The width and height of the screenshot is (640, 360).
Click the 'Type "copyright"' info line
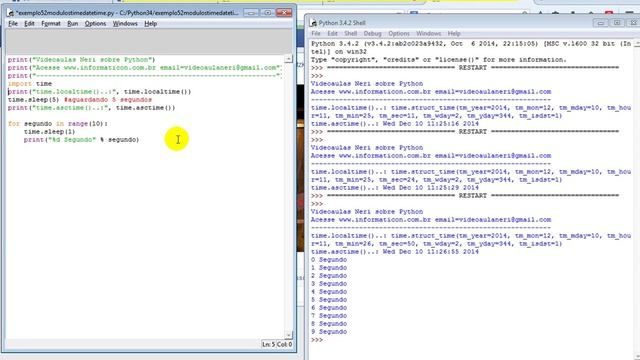pos(439,60)
